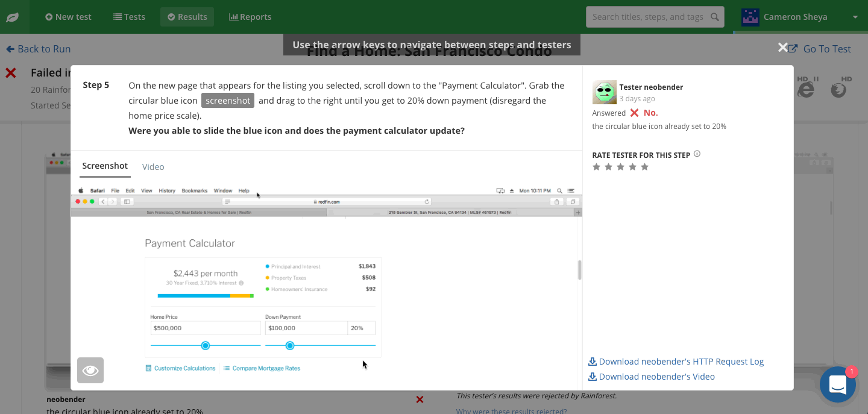Open the Results section
The width and height of the screenshot is (868, 414).
[187, 17]
